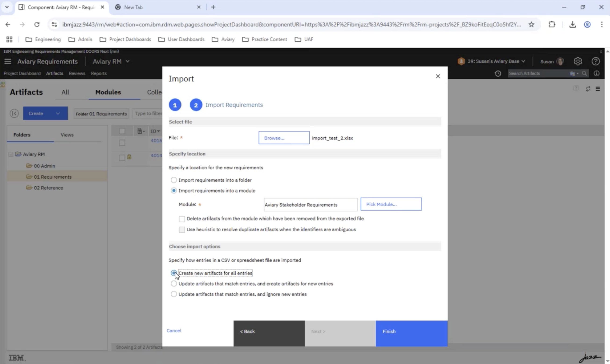Click the help question mark icon
Screen dimensions: 610x364
[x=596, y=61]
